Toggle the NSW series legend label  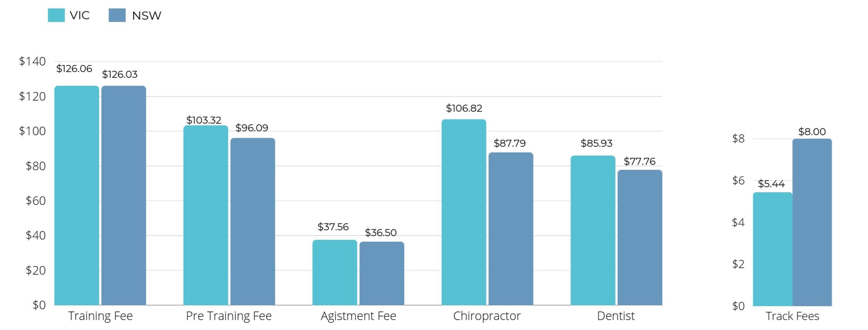pyautogui.click(x=146, y=16)
